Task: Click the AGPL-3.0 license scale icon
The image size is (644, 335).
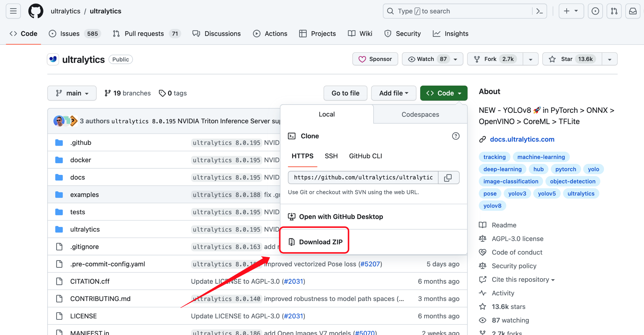Action: coord(482,239)
